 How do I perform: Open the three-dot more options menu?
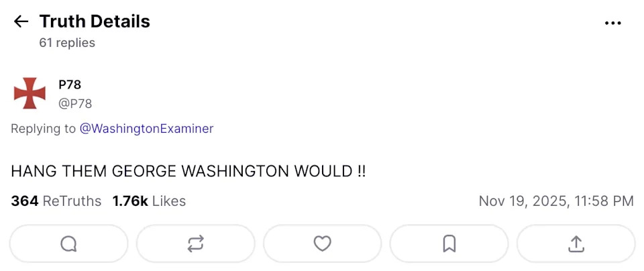[613, 23]
